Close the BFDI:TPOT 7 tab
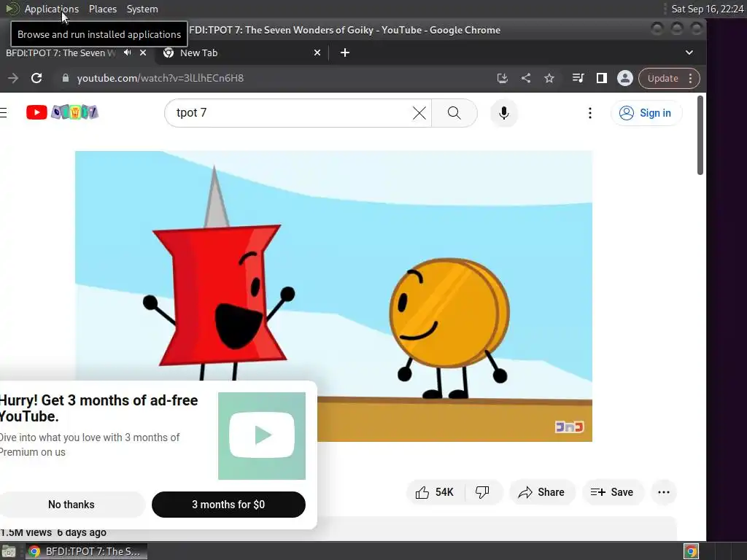This screenshot has width=747, height=560. pyautogui.click(x=143, y=52)
